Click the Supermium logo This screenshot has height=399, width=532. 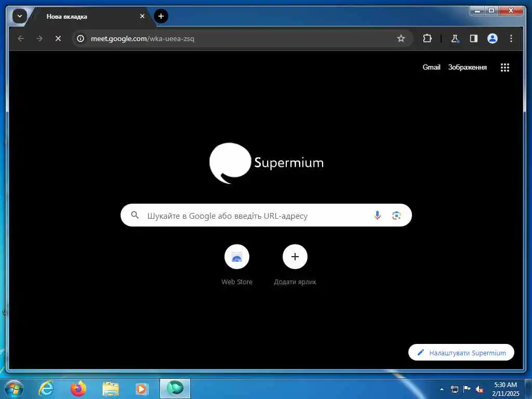267,163
